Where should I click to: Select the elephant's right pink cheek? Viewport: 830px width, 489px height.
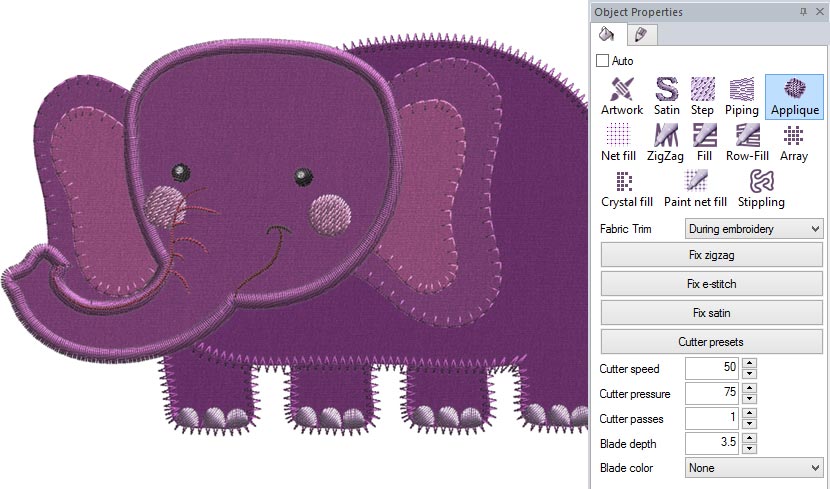330,215
